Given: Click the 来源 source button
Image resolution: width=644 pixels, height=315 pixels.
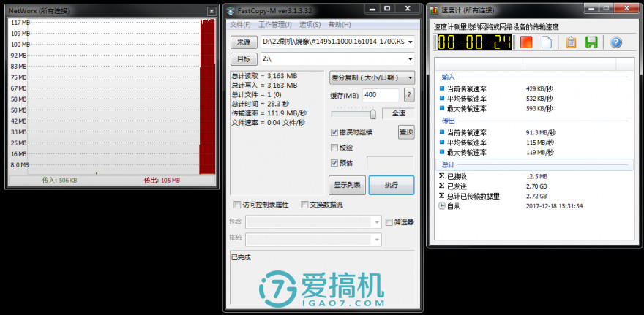Looking at the screenshot, I should pyautogui.click(x=244, y=42).
